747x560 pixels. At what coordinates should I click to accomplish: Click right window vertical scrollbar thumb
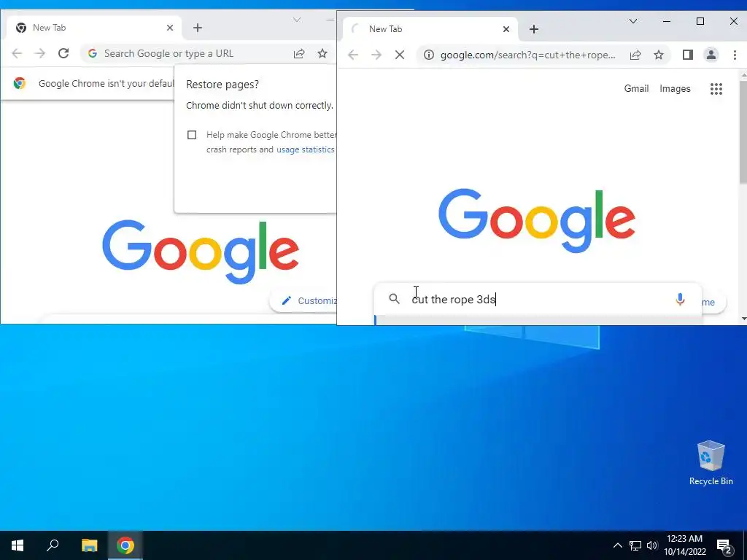pos(743,131)
